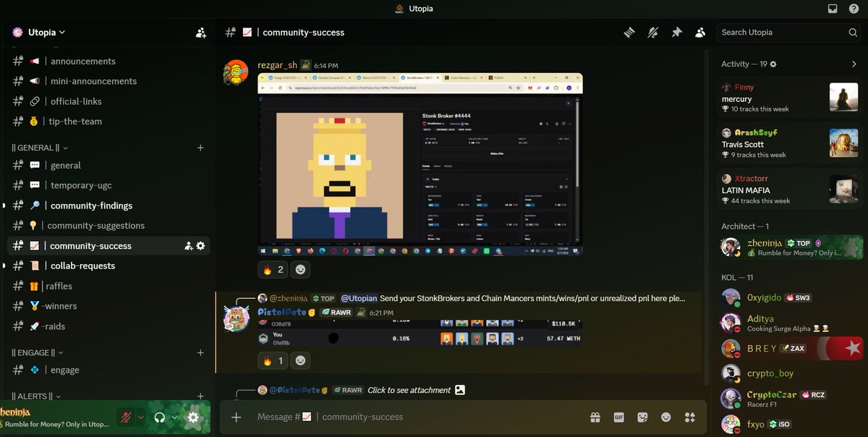868x437 pixels.
Task: Click create invite icon on community-success channel
Action: click(189, 246)
